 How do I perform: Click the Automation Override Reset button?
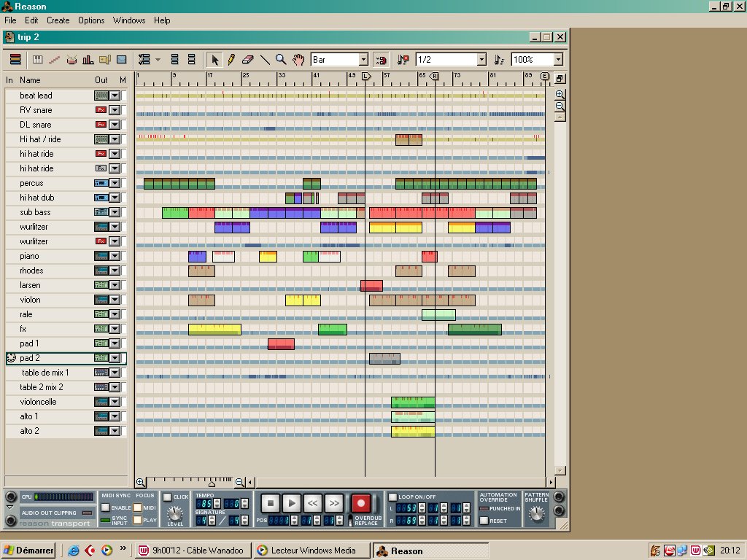(x=484, y=521)
